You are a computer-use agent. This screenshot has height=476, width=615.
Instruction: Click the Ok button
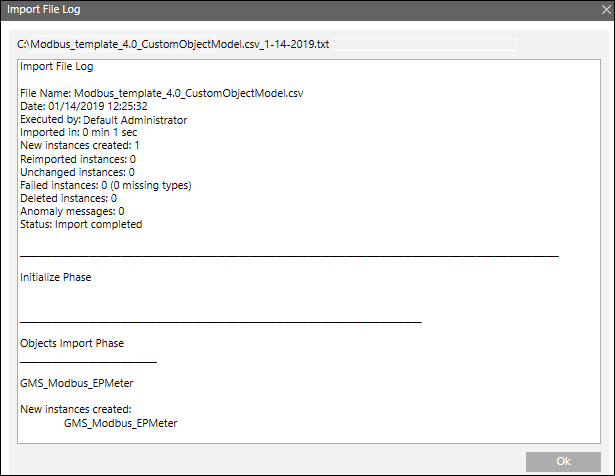click(x=563, y=461)
